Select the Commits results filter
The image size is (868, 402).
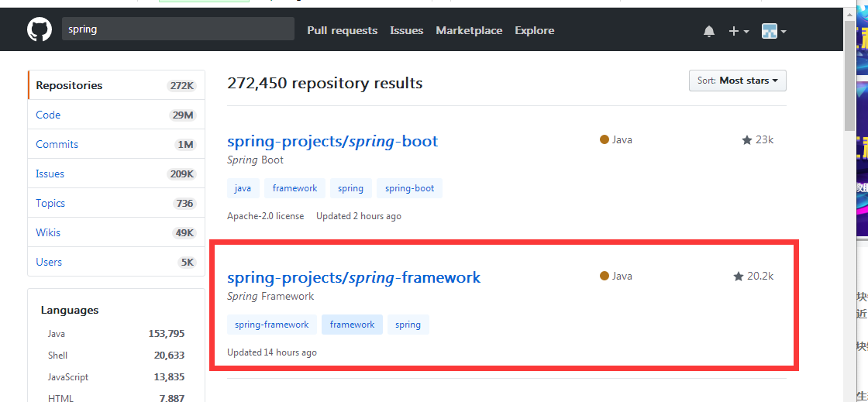click(116, 144)
